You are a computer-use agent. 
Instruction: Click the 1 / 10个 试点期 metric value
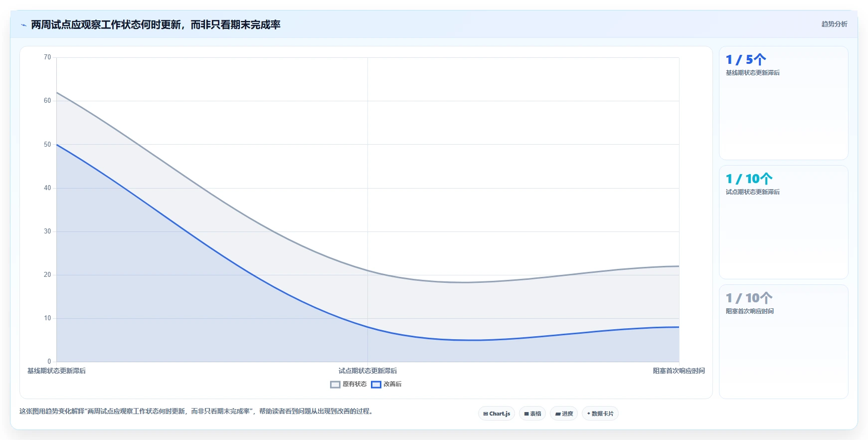click(x=749, y=179)
